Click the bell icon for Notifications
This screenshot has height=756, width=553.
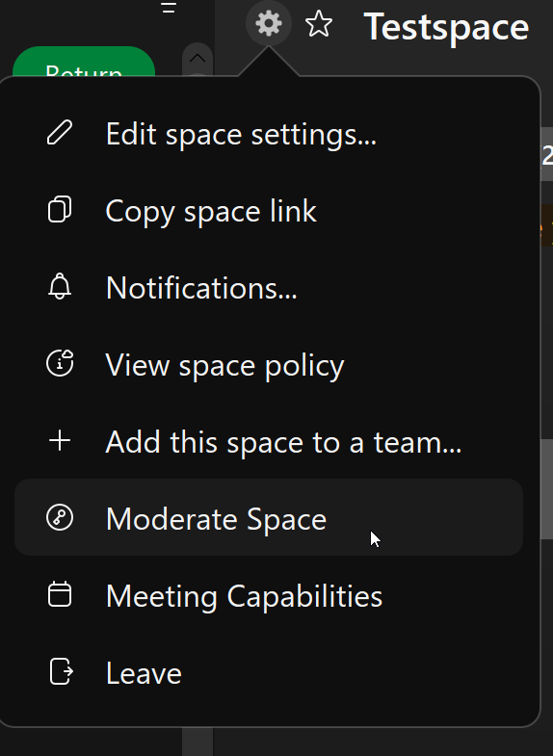click(60, 286)
